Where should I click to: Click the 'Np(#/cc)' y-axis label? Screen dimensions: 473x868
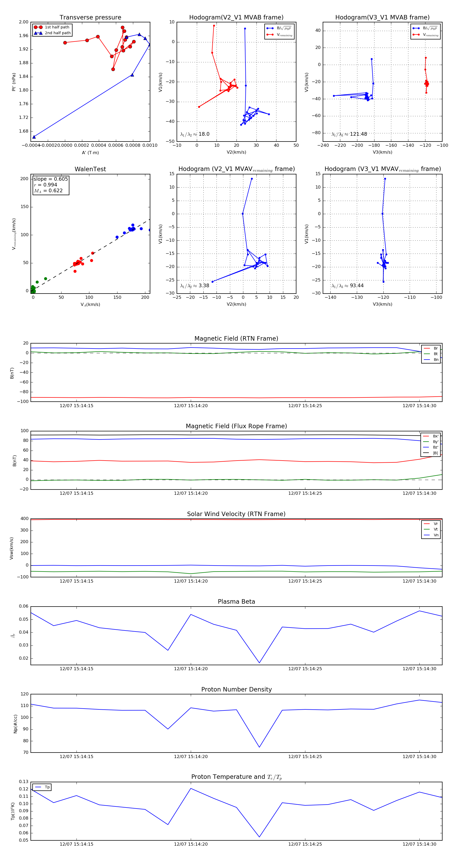click(x=15, y=724)
